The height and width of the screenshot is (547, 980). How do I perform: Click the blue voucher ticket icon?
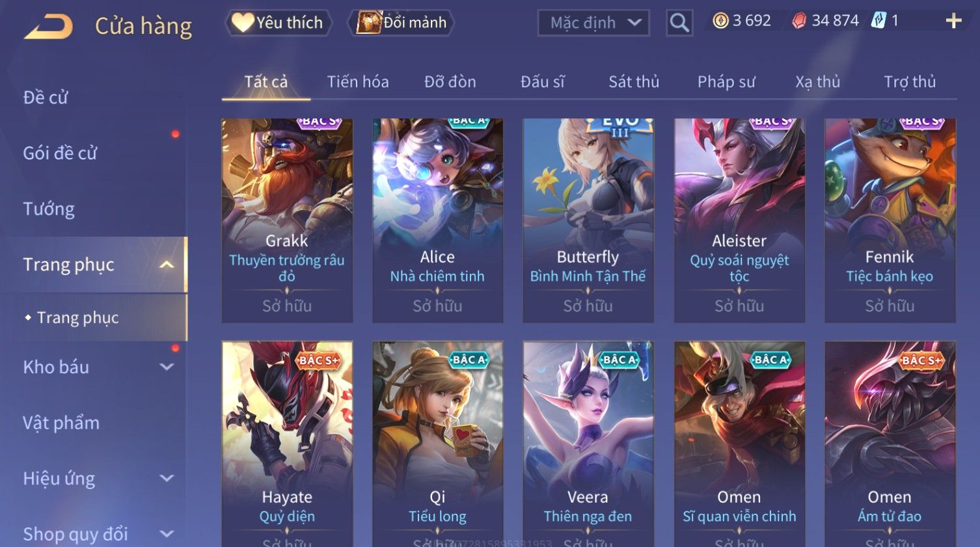pyautogui.click(x=878, y=21)
